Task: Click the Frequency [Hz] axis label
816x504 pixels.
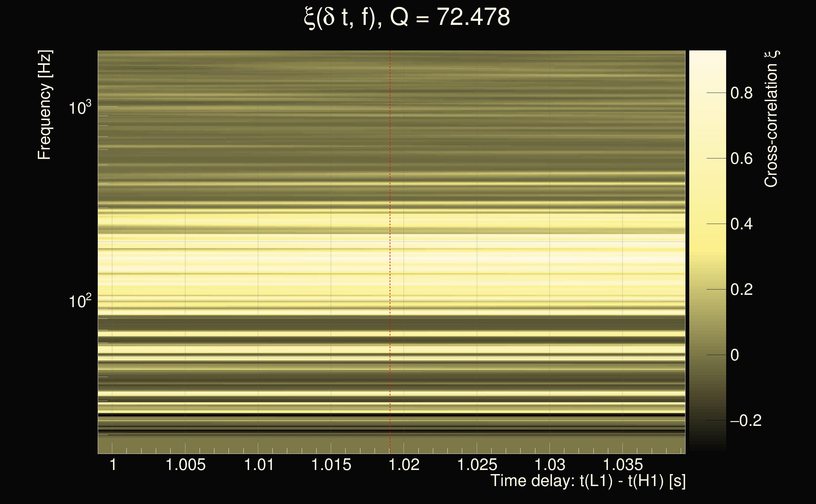Action: [44, 105]
